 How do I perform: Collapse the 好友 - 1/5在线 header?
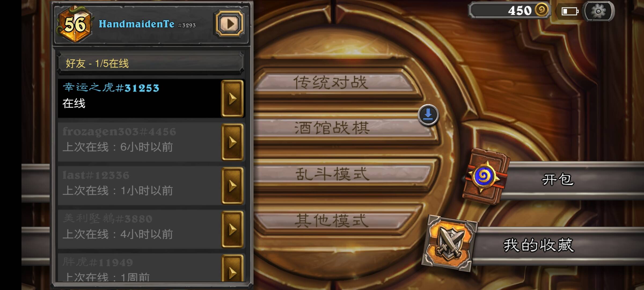click(x=151, y=63)
